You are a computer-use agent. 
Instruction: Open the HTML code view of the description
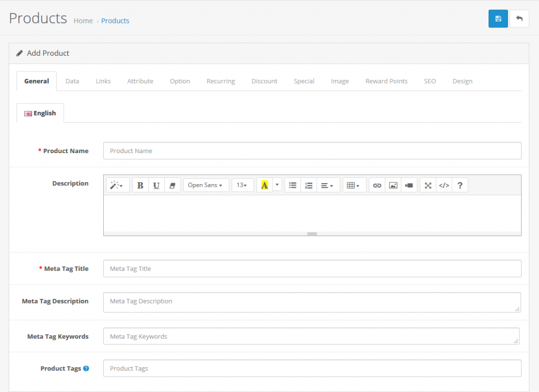point(444,185)
